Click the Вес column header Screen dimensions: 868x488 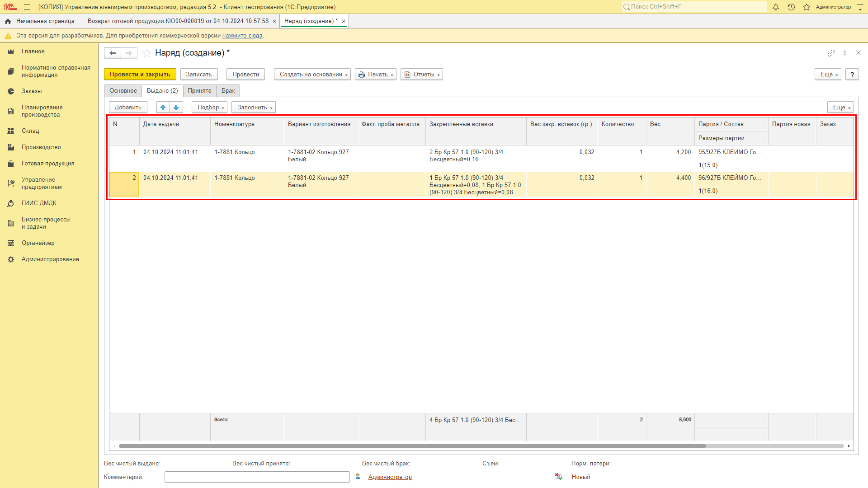[x=670, y=131]
